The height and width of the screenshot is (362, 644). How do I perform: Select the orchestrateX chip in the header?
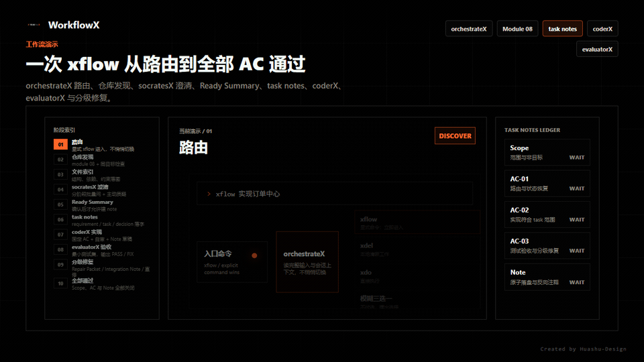(469, 29)
